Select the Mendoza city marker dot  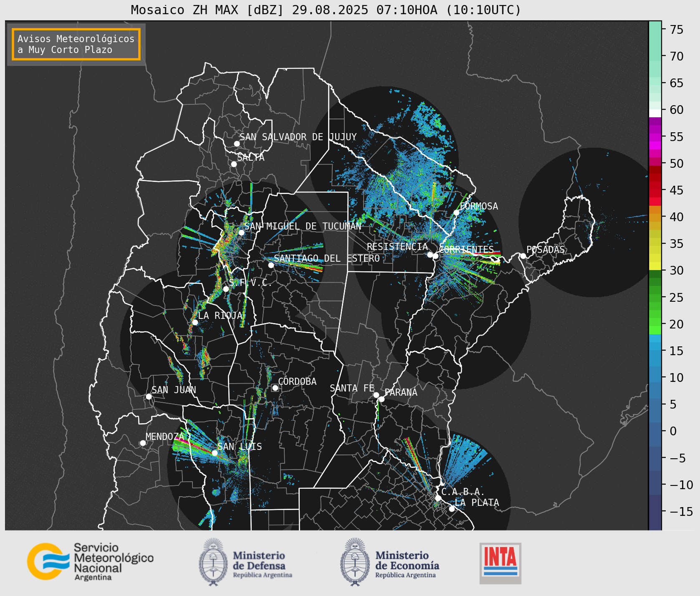point(143,443)
